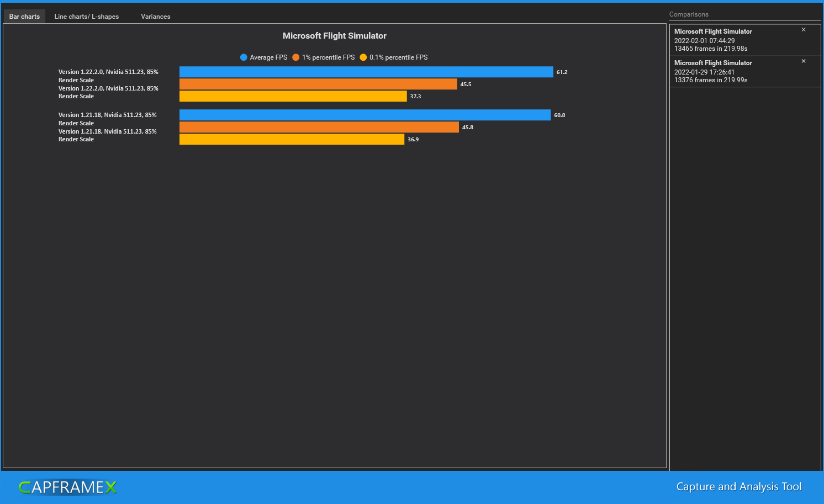Image resolution: width=824 pixels, height=504 pixels.
Task: Open the Line charts/ L-shapes tab
Action: pos(87,17)
